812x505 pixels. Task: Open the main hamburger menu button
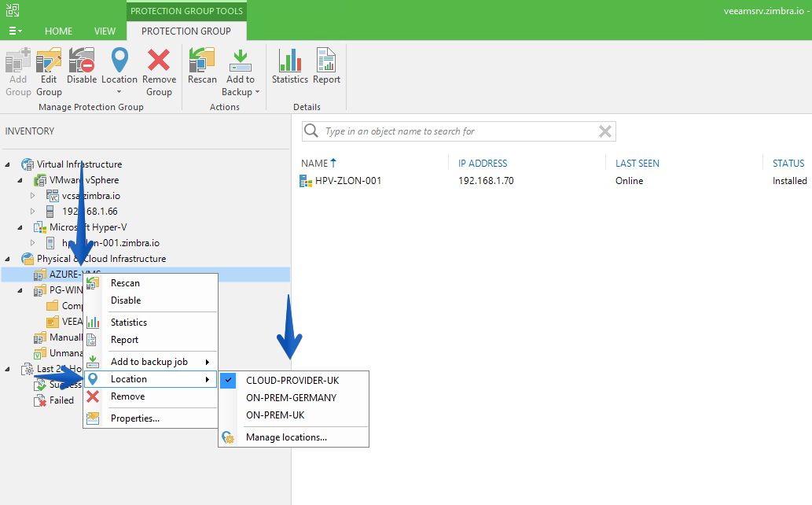coord(15,31)
